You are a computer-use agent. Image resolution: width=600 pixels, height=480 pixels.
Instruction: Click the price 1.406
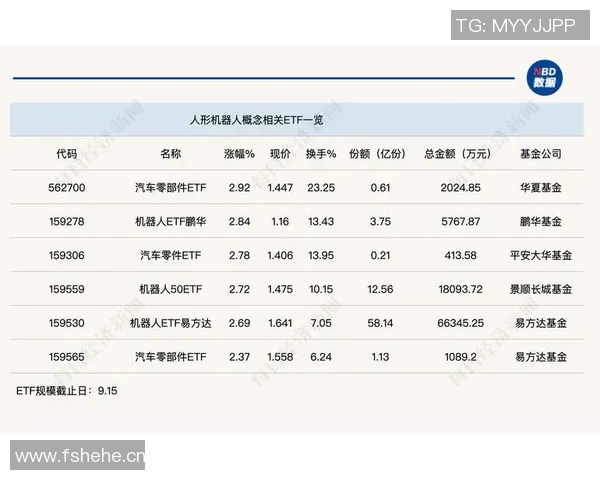pos(280,255)
